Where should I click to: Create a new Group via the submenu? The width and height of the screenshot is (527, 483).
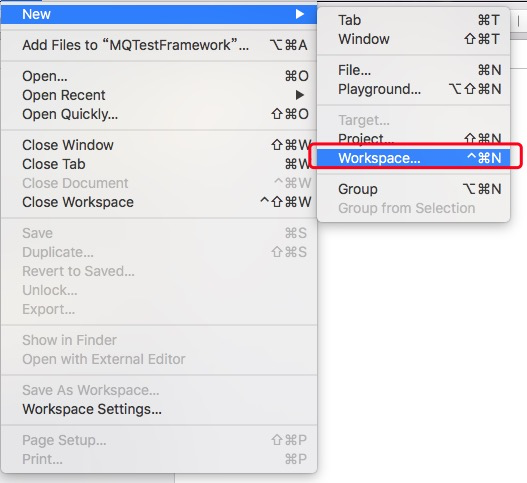coord(413,189)
